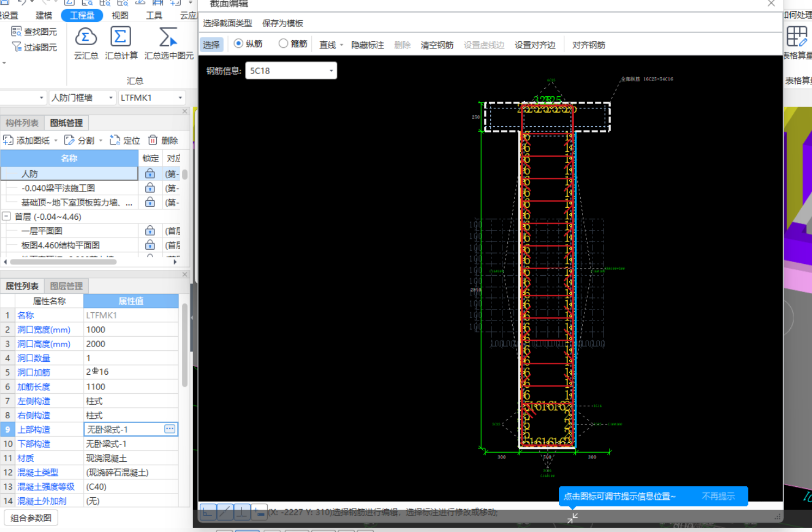This screenshot has height=532, width=812.
Task: Click the 属性值 column header
Action: pos(131,301)
